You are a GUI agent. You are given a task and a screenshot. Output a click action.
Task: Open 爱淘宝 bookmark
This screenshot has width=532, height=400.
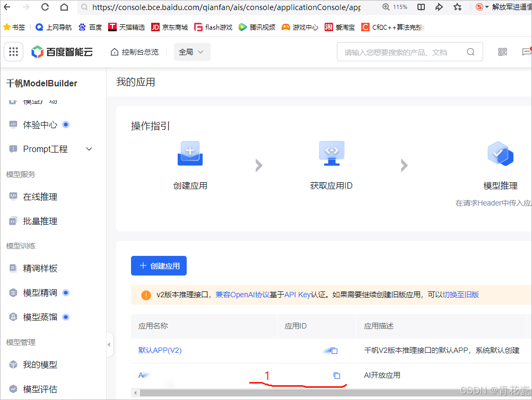tap(339, 27)
